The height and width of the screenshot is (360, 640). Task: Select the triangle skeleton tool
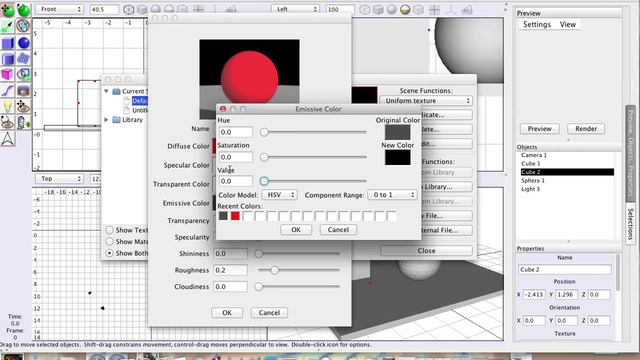[x=8, y=139]
